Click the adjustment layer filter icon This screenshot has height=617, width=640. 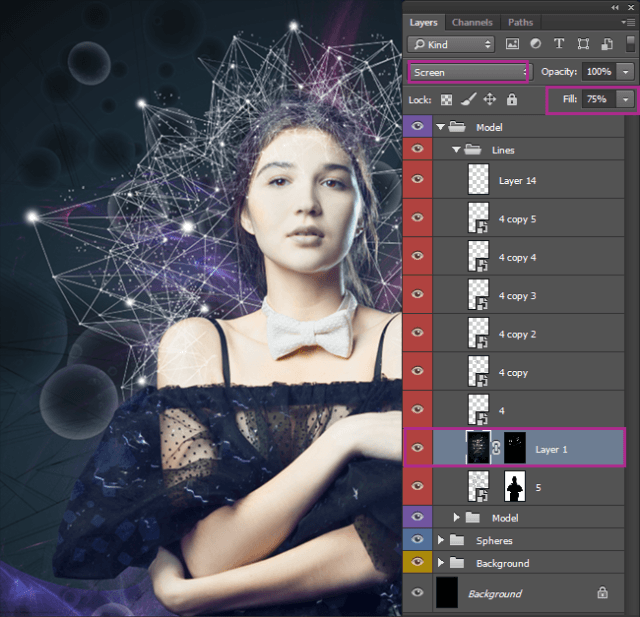point(536,44)
